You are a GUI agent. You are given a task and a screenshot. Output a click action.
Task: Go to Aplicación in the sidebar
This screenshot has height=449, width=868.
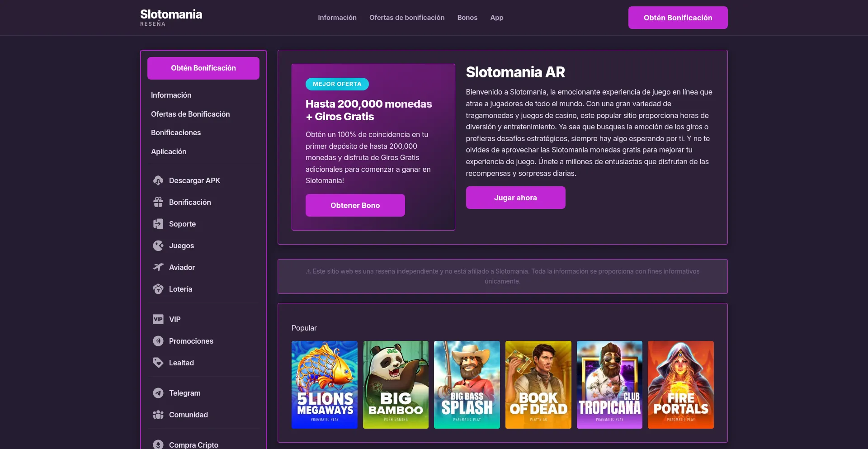(x=169, y=151)
